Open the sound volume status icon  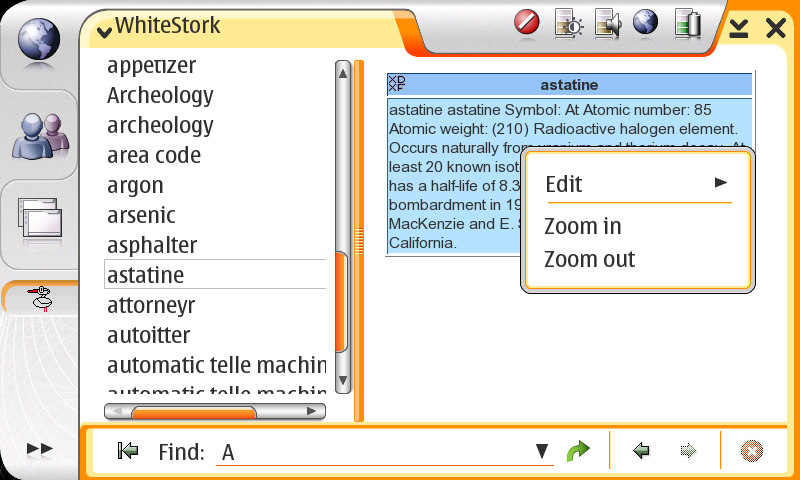pyautogui.click(x=607, y=23)
